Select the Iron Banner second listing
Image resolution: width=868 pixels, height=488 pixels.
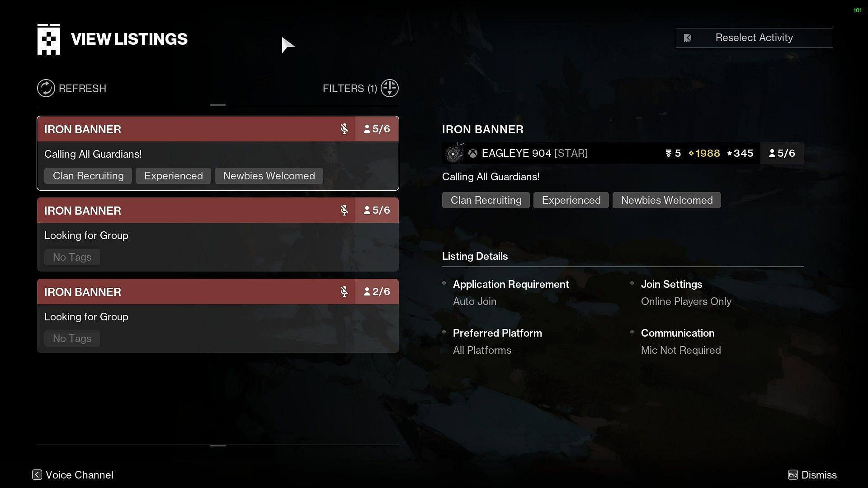(217, 235)
